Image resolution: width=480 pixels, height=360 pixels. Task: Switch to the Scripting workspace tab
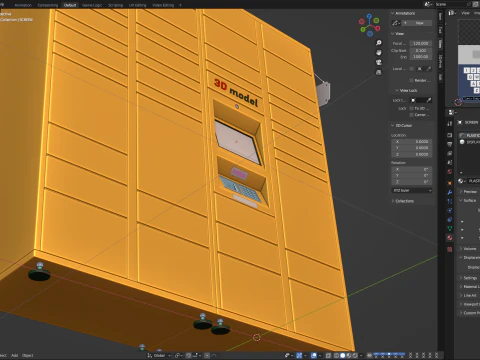click(116, 5)
